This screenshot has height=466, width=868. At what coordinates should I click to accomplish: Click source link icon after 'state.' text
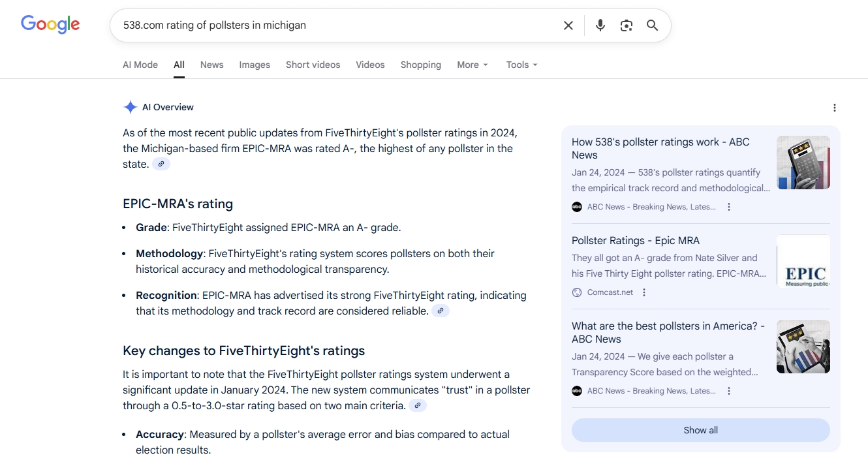coord(161,164)
